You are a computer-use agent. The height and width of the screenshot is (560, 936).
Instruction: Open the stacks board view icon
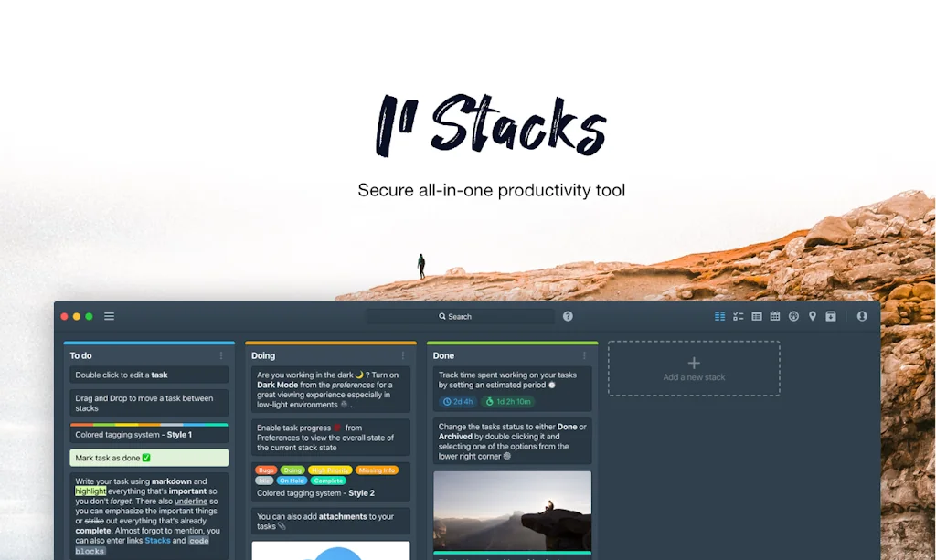pyautogui.click(x=720, y=315)
